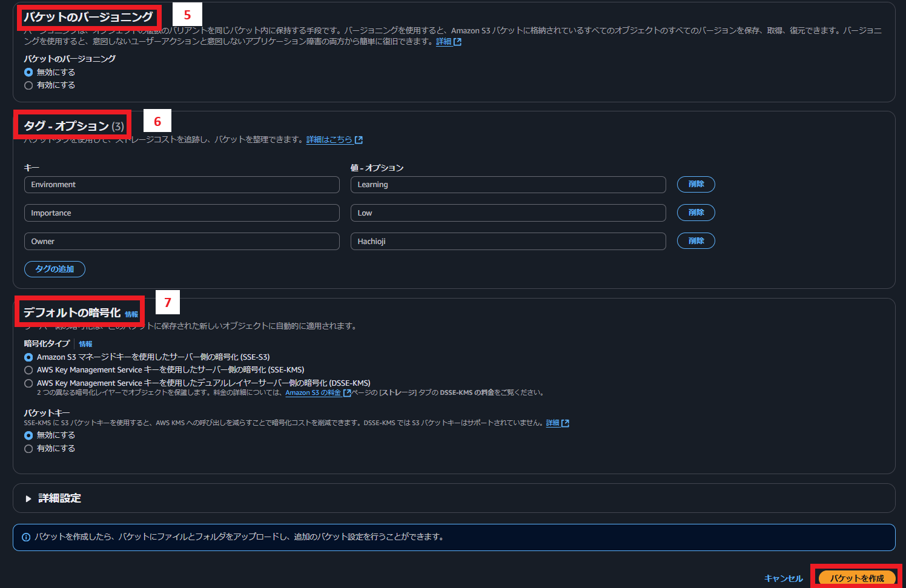Screen dimensions: 906x588
Task: Delete the Importance tag row
Action: (696, 213)
